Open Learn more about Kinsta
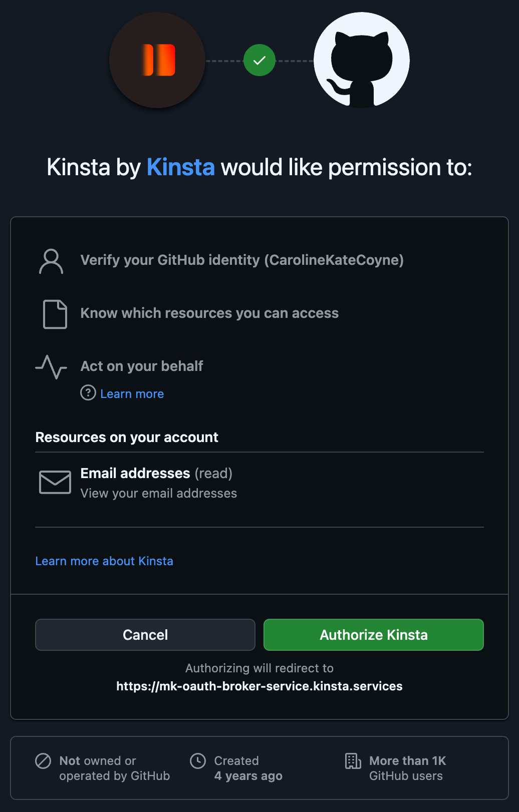519x812 pixels. (104, 561)
